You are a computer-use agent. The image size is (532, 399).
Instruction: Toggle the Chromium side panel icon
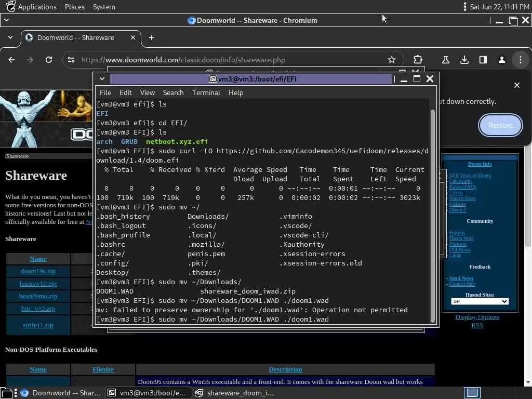[x=483, y=60]
